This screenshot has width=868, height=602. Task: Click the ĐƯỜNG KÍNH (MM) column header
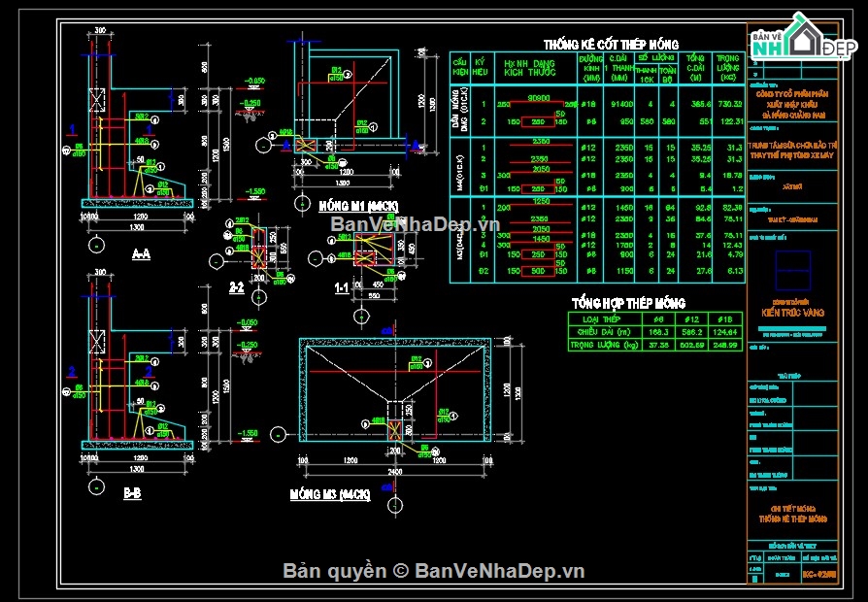point(591,68)
